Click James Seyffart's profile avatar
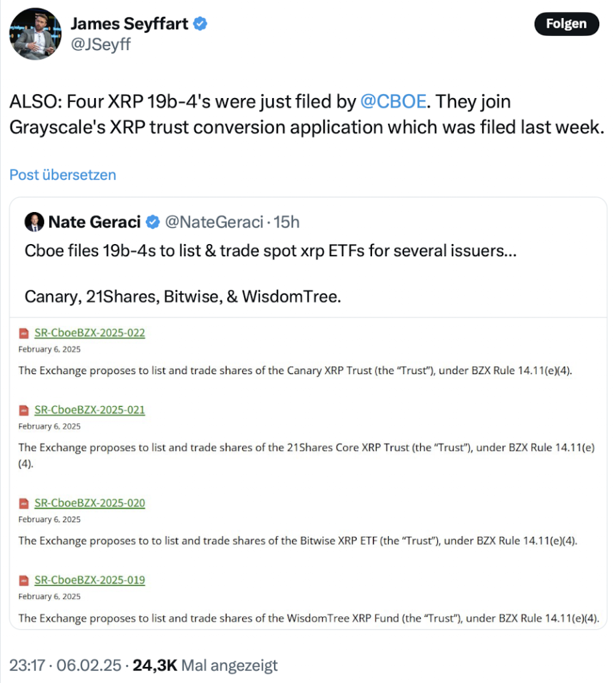 coord(35,33)
